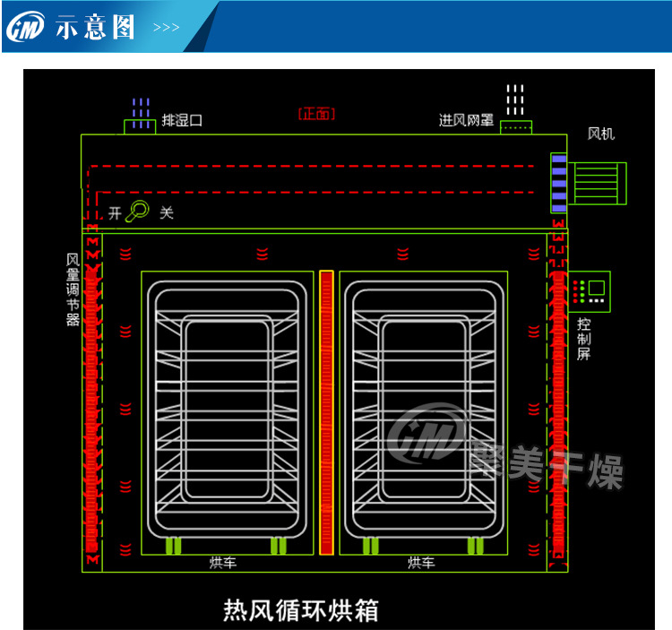
Task: Click the left 烘车 label
Action: pyautogui.click(x=223, y=562)
